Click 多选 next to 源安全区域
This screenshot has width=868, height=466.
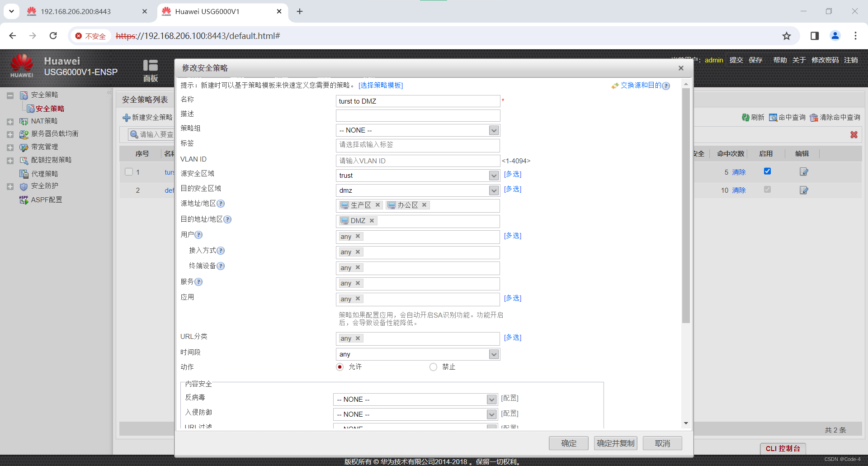coord(513,174)
